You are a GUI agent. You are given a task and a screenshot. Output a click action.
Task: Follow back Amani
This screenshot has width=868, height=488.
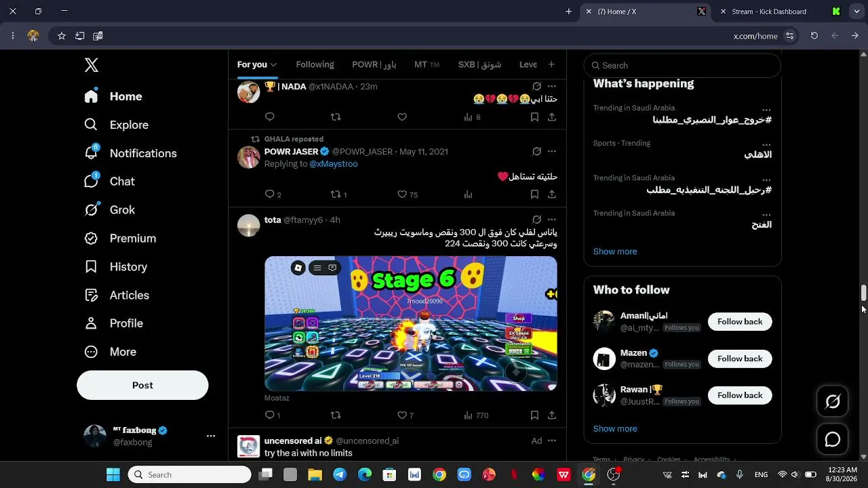point(740,322)
